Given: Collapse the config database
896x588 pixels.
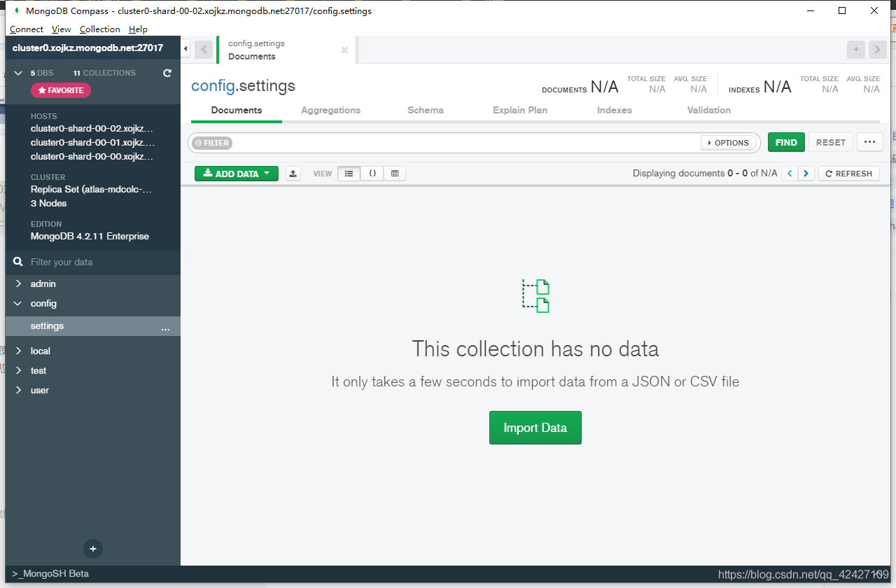Looking at the screenshot, I should 19,303.
